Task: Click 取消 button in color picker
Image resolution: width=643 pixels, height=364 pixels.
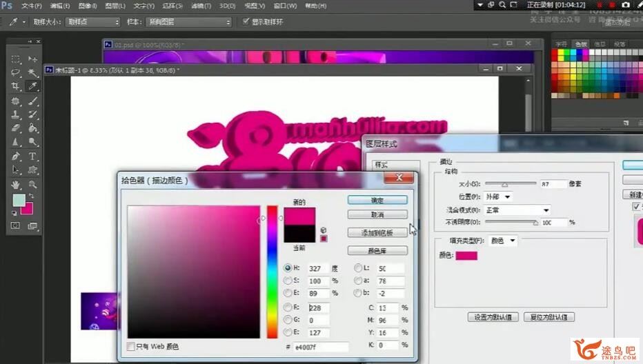Action: pos(377,214)
